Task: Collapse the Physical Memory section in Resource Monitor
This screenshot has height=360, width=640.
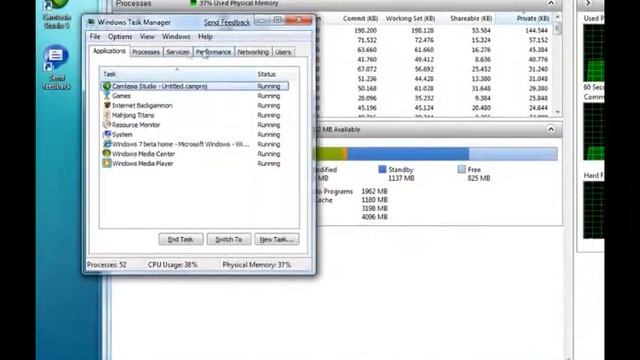Action: [x=551, y=129]
